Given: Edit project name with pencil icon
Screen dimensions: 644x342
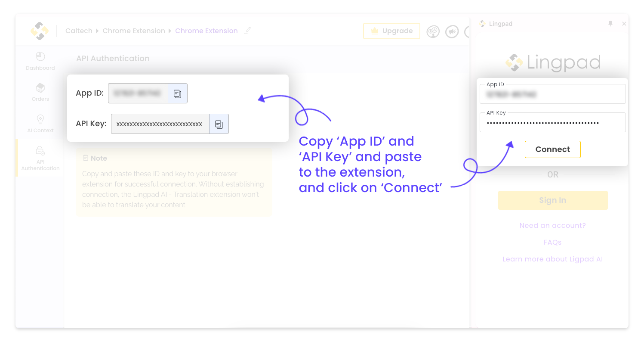Looking at the screenshot, I should coord(247,31).
